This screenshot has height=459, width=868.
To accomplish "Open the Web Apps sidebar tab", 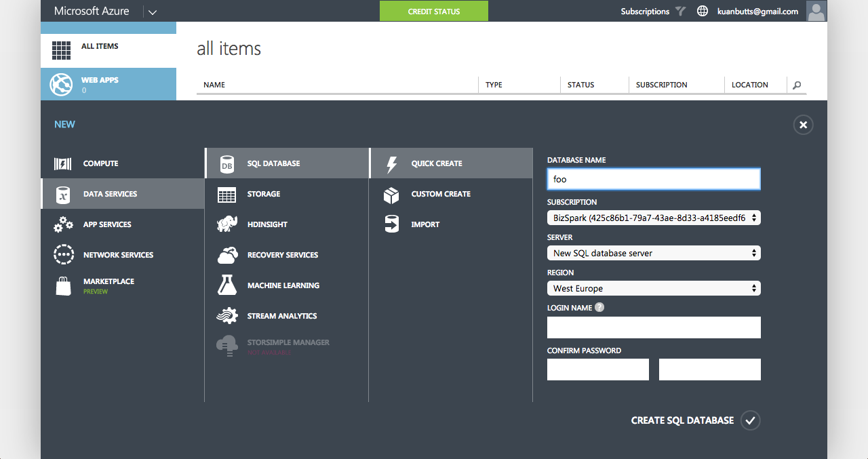I will click(x=108, y=84).
